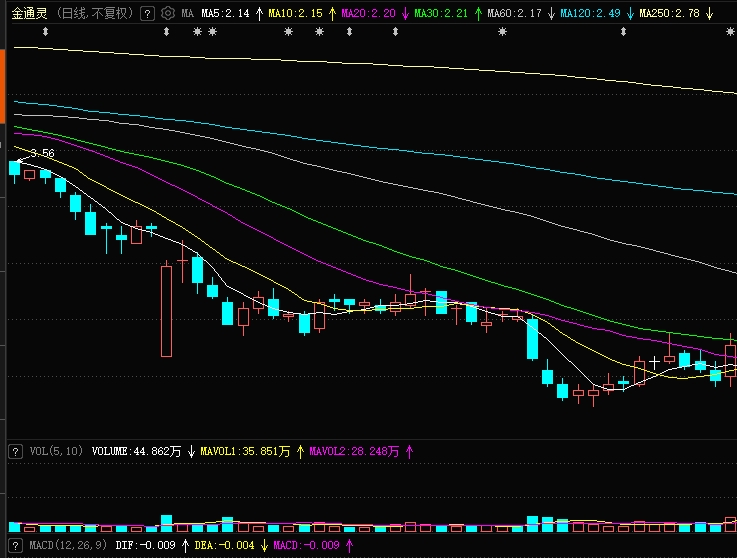The width and height of the screenshot is (737, 558).
Task: Select magenta MACD:-0.009 reading
Action: pos(306,545)
